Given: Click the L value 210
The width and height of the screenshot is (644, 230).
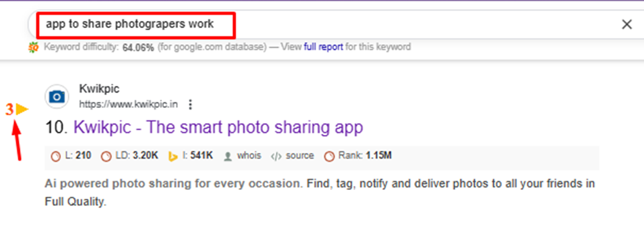Looking at the screenshot, I should pyautogui.click(x=83, y=156).
